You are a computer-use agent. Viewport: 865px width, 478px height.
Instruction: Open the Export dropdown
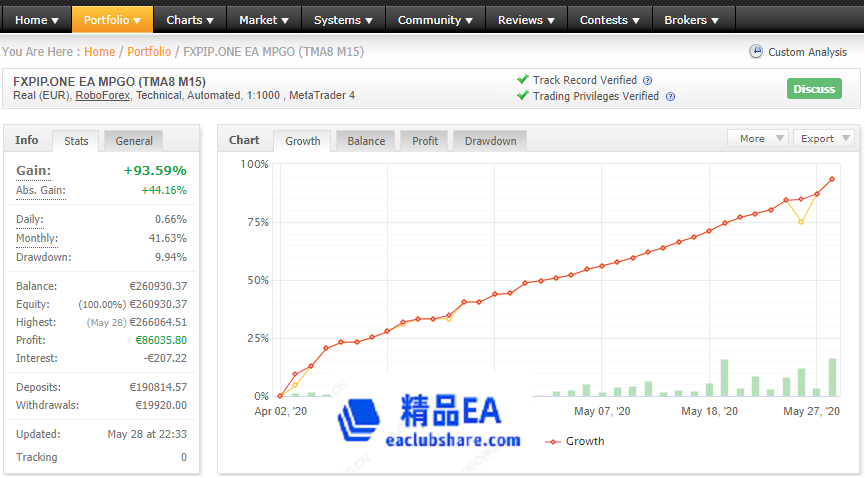pyautogui.click(x=824, y=138)
